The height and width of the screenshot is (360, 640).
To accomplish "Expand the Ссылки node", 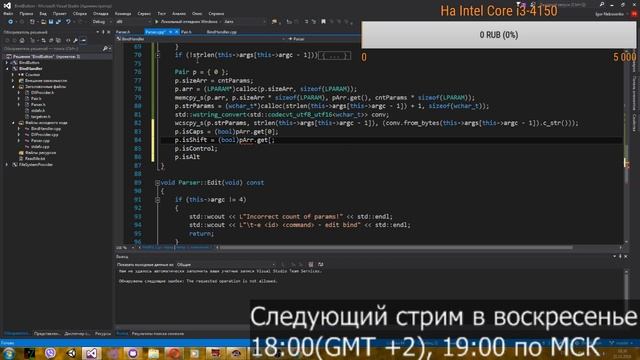I will pyautogui.click(x=13, y=75).
